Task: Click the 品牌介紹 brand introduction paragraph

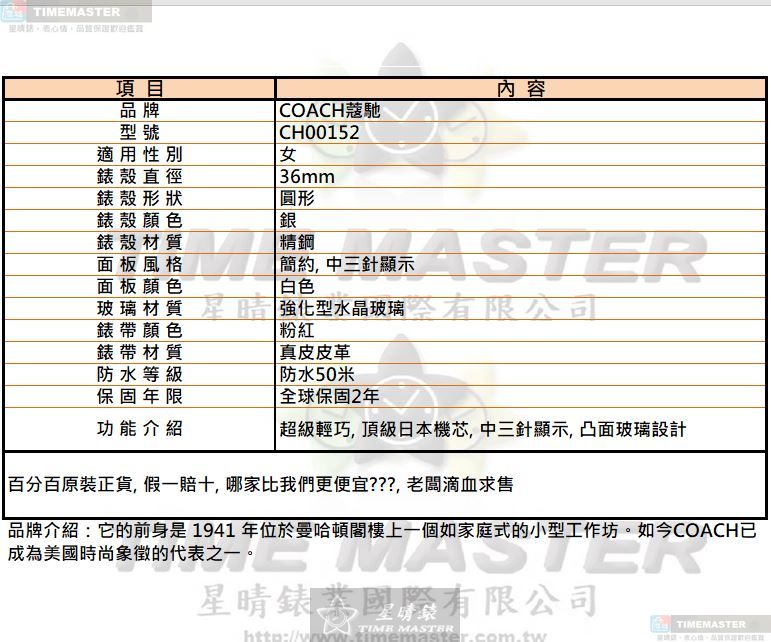Action: 380,541
